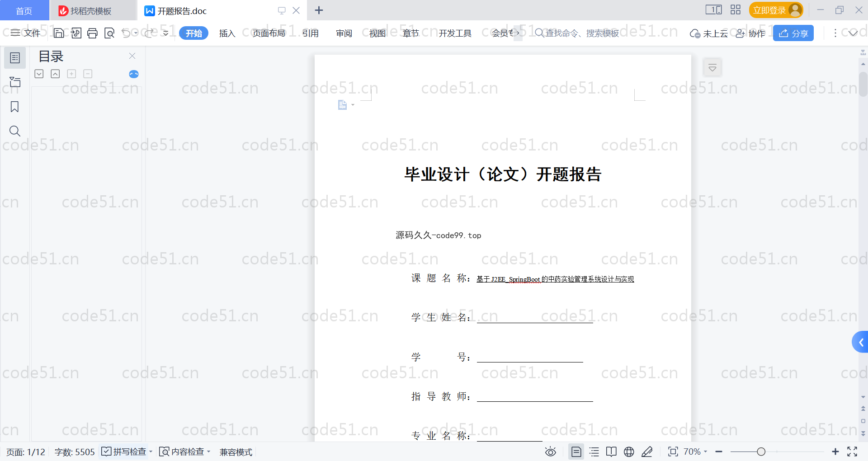868x461 pixels.
Task: Toggle 拼写检查 spell check
Action: (124, 452)
